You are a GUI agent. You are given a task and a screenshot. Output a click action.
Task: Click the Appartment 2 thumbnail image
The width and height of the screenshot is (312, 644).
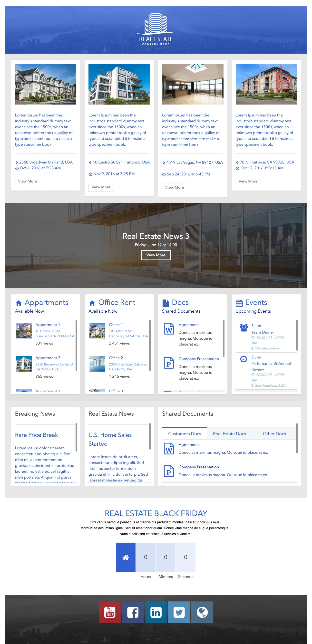point(24,364)
